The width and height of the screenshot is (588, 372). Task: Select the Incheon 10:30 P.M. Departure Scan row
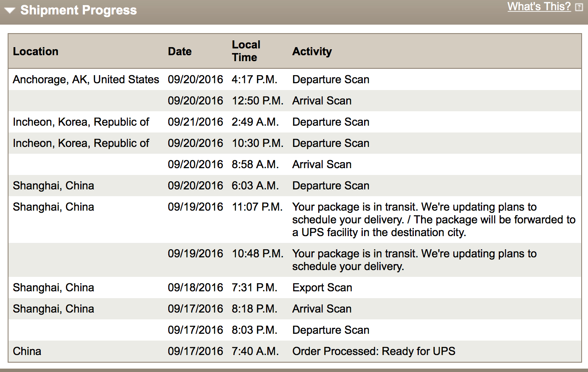coord(294,143)
